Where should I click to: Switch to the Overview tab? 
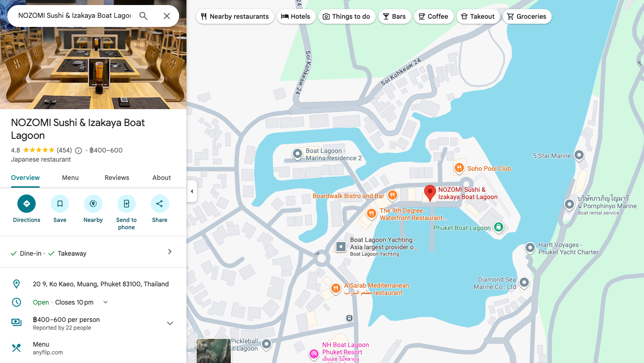25,178
